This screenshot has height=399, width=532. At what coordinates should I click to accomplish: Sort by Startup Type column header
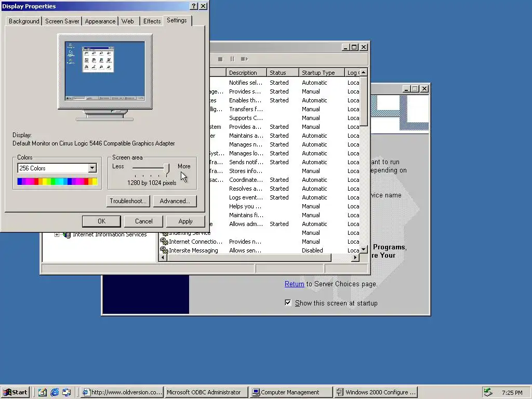click(322, 73)
